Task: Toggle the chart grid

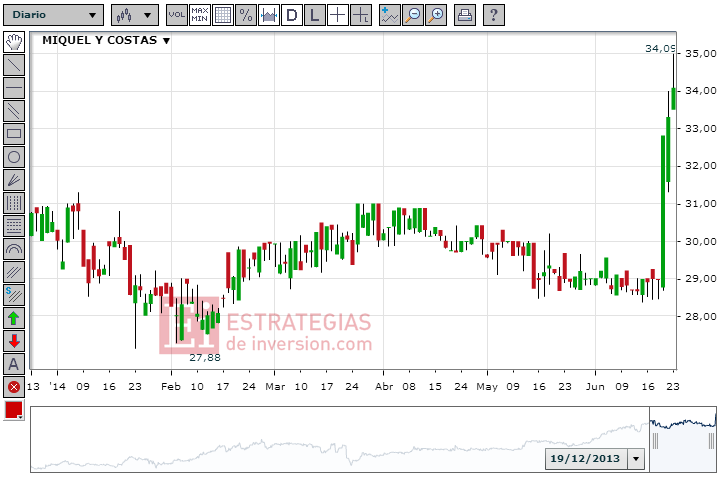Action: (223, 15)
